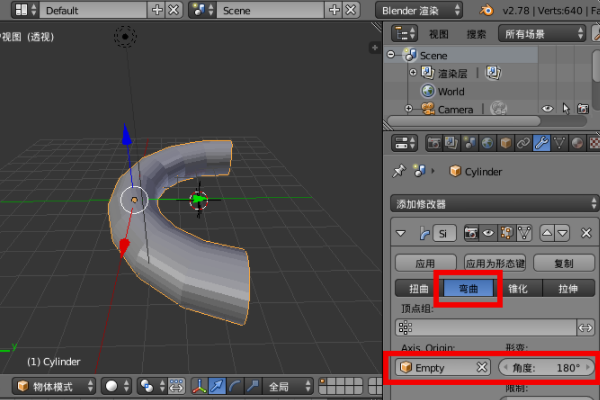This screenshot has height=400, width=600.
Task: Toggle modifier display in edit mode
Action: [506, 233]
